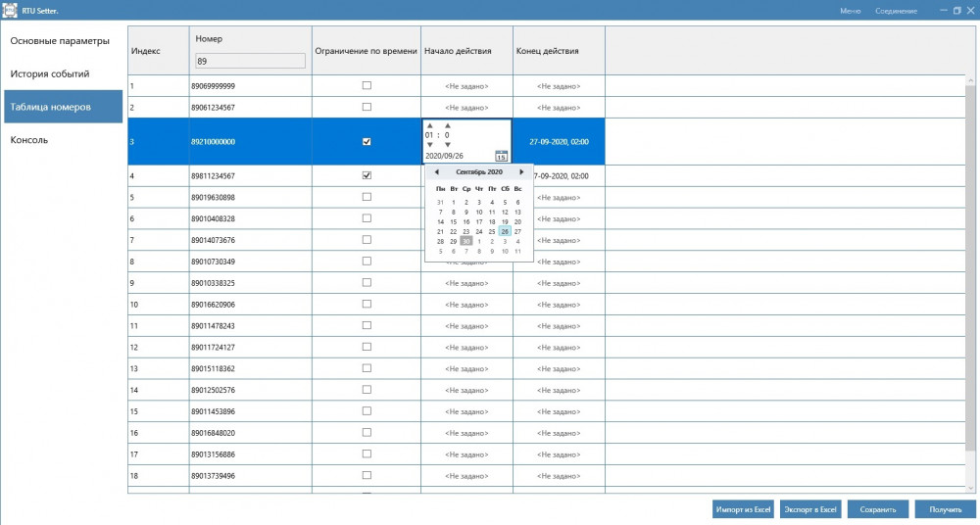Go to previous month in calendar

point(436,172)
